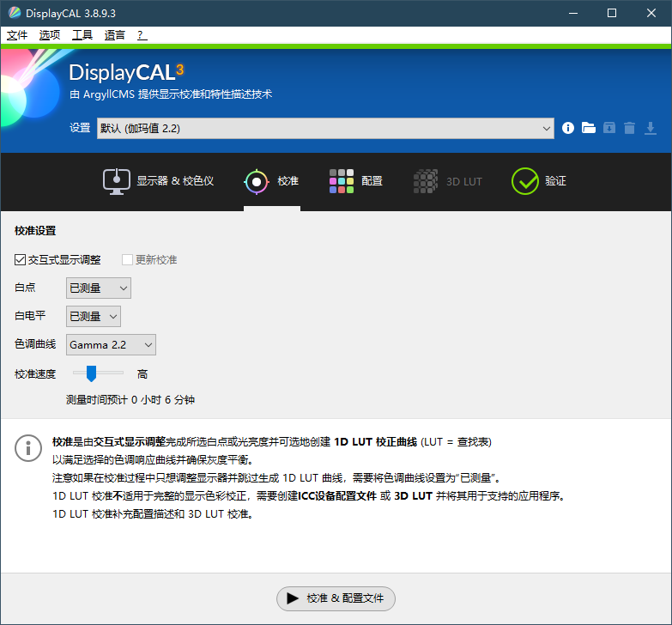
Task: Open the 白点 dropdown
Action: tap(99, 288)
